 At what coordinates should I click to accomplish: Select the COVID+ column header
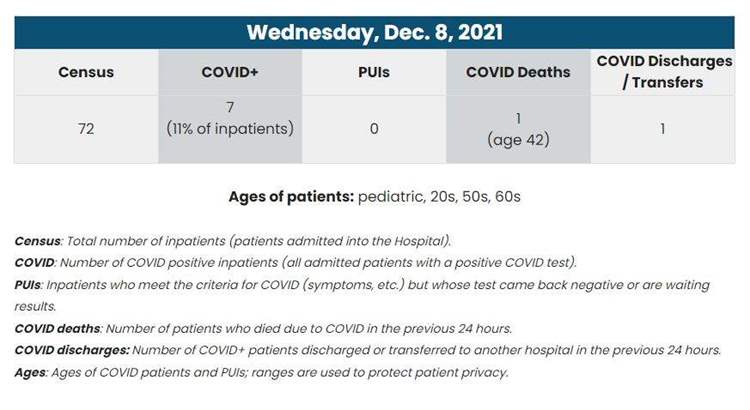pos(230,72)
